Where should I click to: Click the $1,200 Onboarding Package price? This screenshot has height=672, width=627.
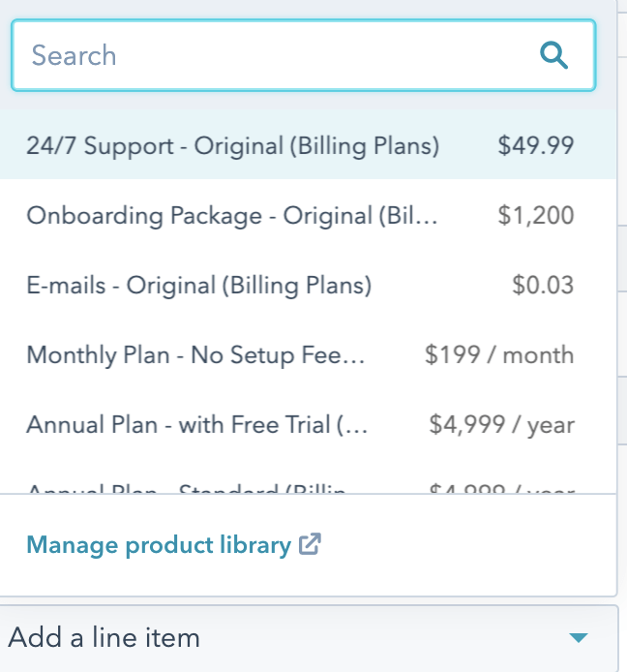[535, 216]
